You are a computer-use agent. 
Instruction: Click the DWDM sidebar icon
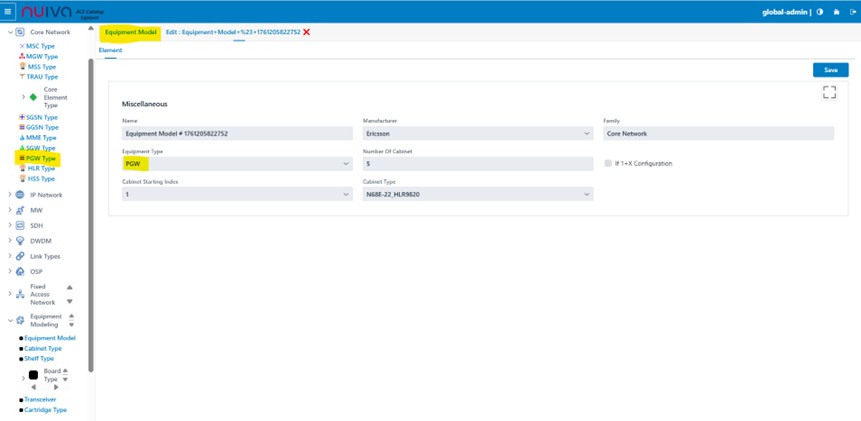point(20,241)
